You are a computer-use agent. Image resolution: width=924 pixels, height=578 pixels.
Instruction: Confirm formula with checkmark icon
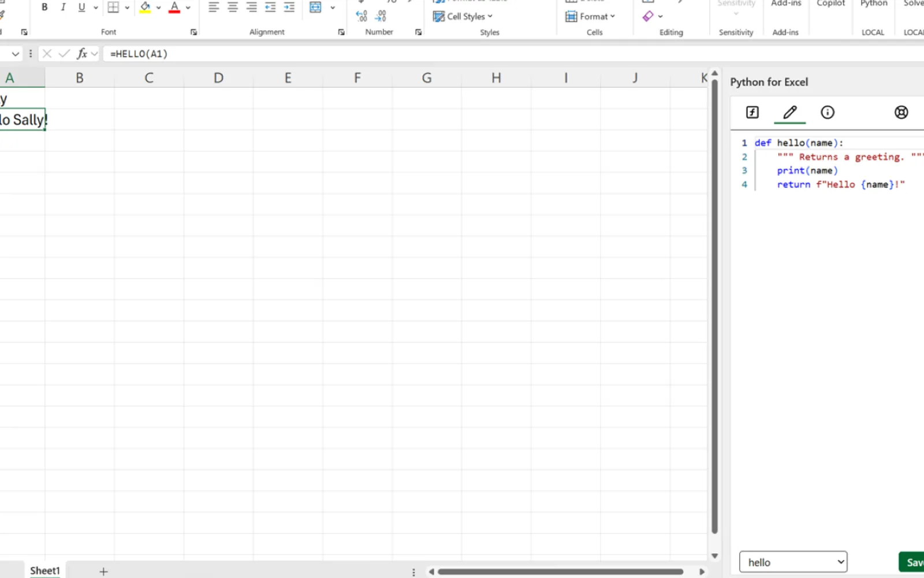pos(64,54)
